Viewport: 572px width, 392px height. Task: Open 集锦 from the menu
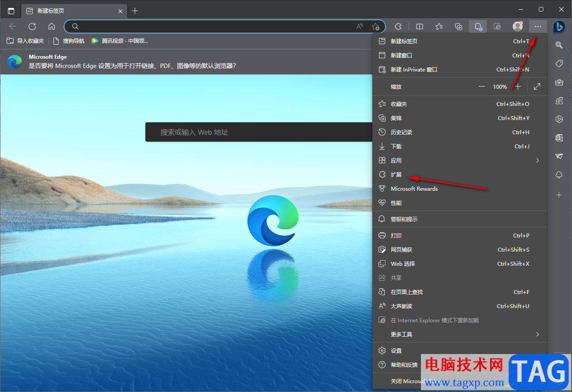[x=460, y=118]
